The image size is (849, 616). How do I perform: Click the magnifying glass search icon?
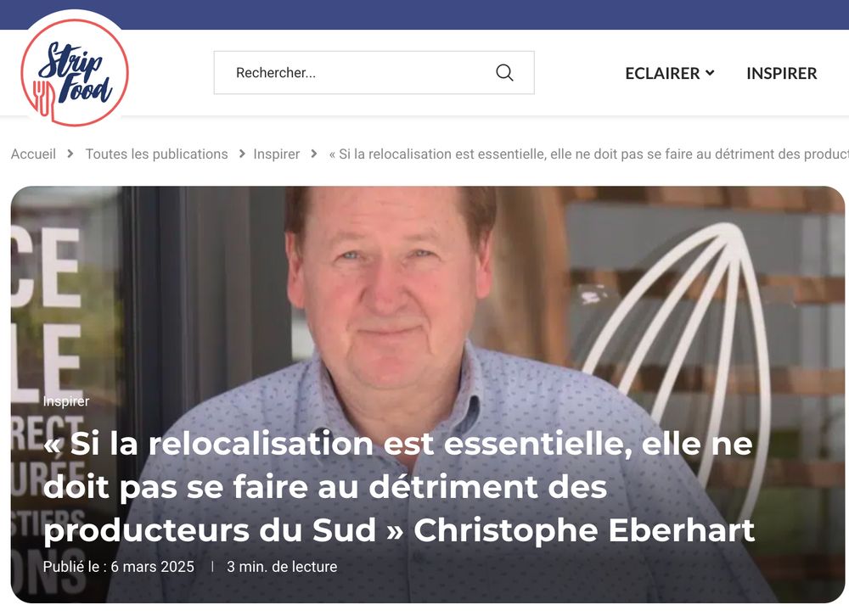(x=504, y=72)
